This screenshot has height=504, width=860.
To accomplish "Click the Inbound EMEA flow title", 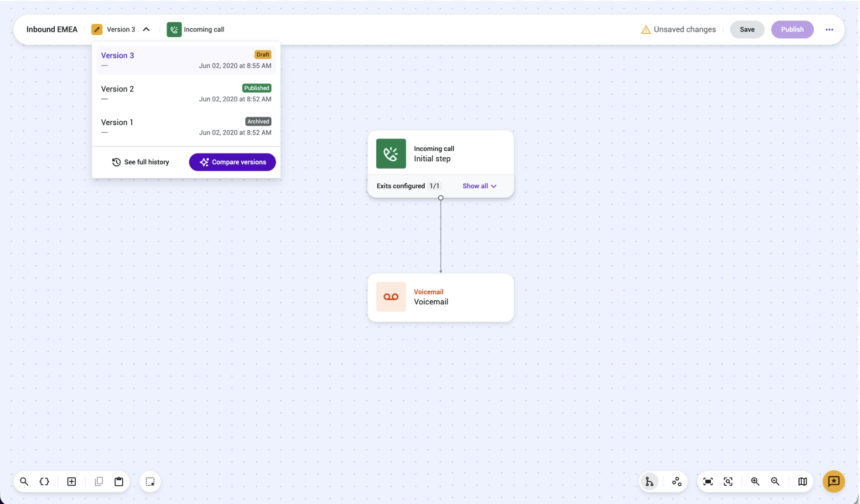I will pos(52,30).
